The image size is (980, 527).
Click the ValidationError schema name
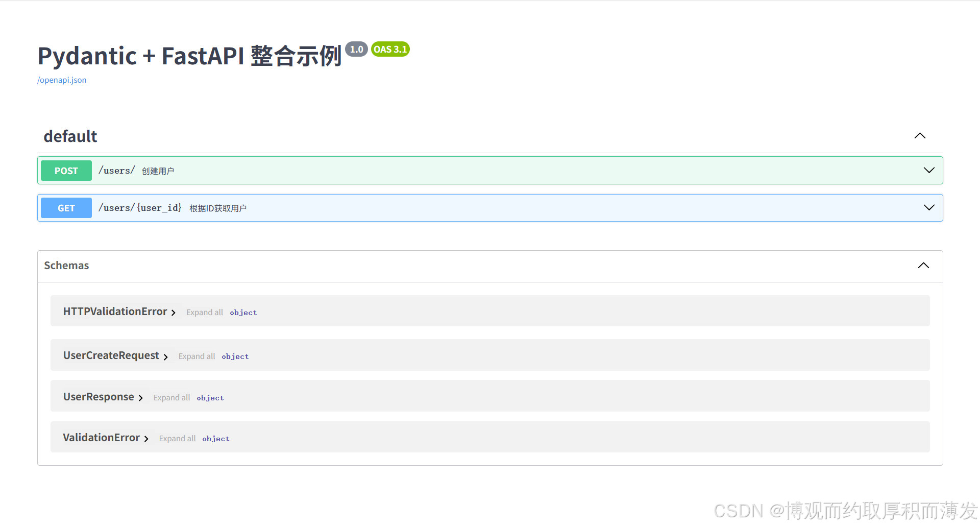pos(101,438)
